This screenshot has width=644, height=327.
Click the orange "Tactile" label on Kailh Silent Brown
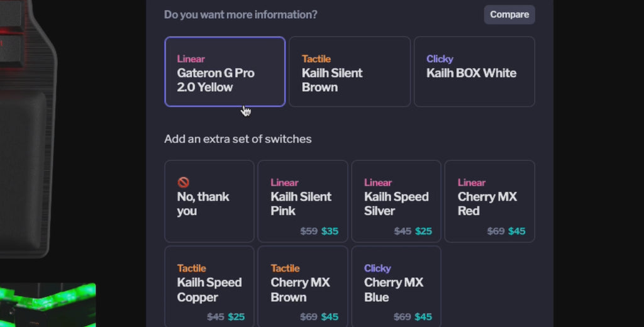[x=316, y=59]
